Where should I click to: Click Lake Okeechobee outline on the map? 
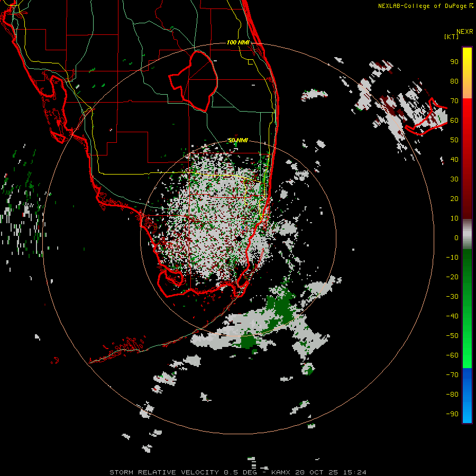click(x=194, y=81)
